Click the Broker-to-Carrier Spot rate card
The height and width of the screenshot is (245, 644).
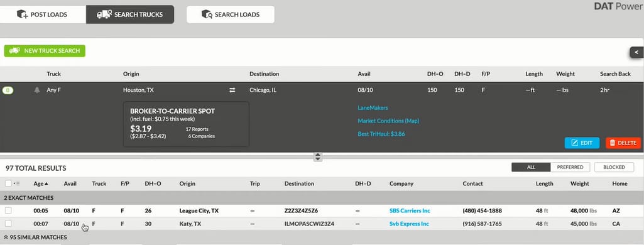click(186, 124)
